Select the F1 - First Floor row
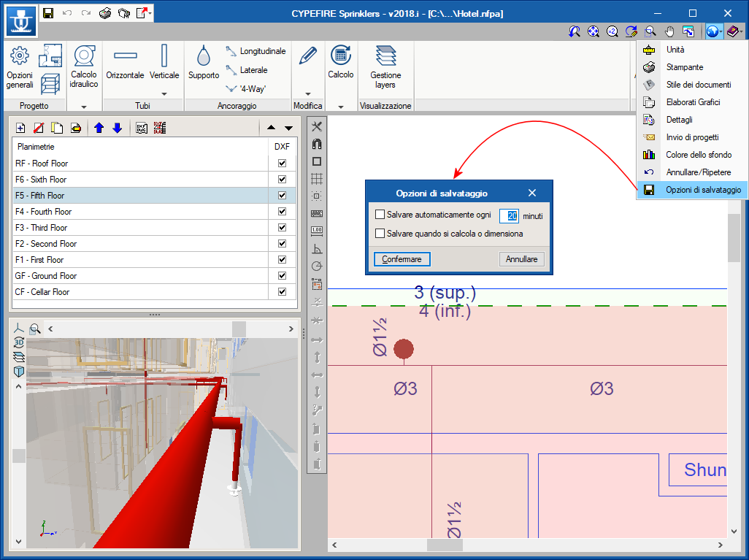 (x=154, y=260)
